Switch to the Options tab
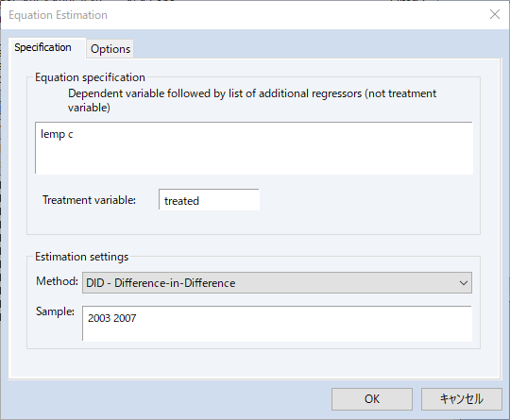Image resolution: width=510 pixels, height=420 pixels. point(110,49)
